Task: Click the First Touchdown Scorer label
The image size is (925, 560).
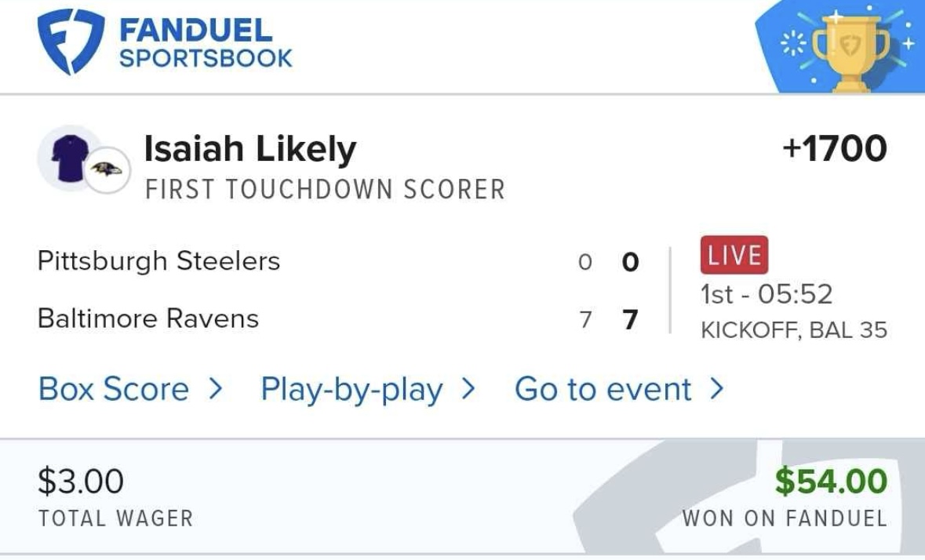Action: (x=325, y=190)
